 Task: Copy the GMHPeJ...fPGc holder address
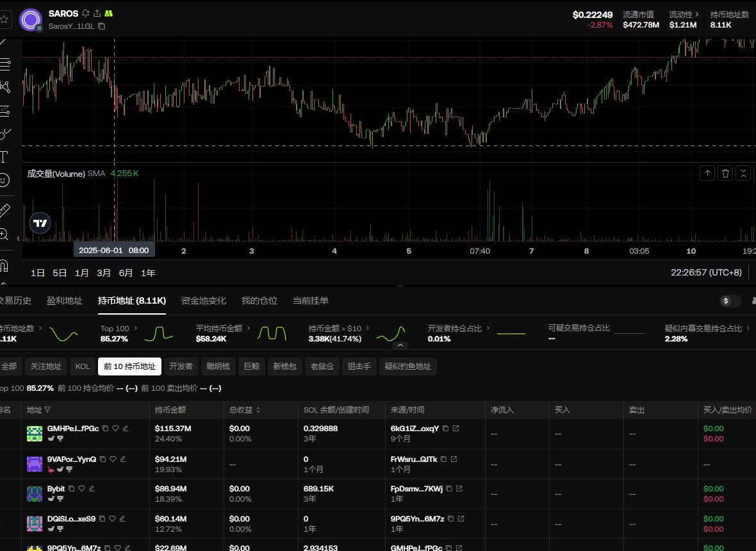[x=105, y=428]
